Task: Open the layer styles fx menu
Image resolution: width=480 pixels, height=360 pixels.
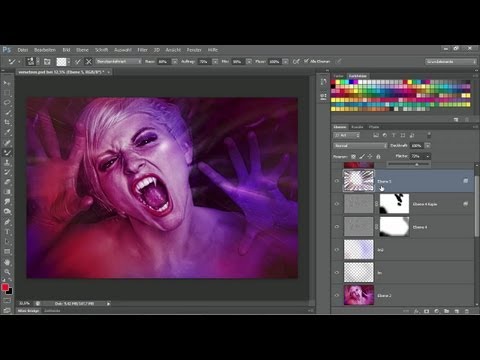Action: point(416,311)
